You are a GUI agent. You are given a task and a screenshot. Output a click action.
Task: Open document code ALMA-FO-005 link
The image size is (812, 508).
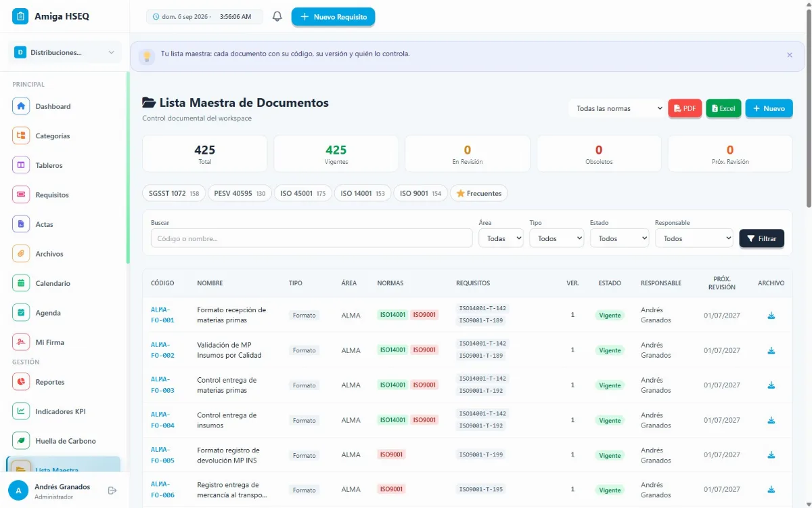pos(162,455)
